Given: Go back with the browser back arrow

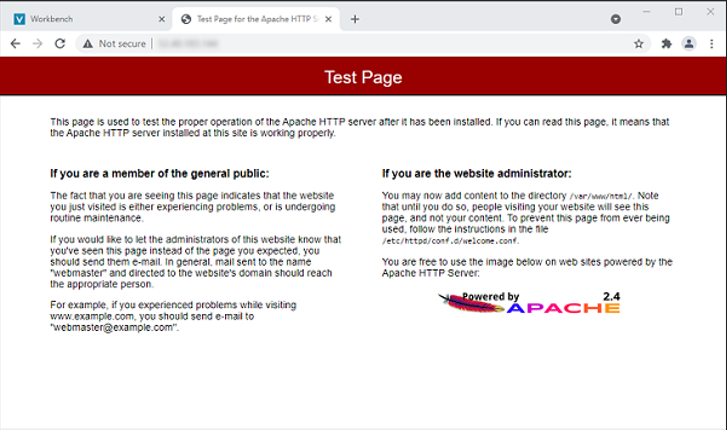Looking at the screenshot, I should click(15, 44).
